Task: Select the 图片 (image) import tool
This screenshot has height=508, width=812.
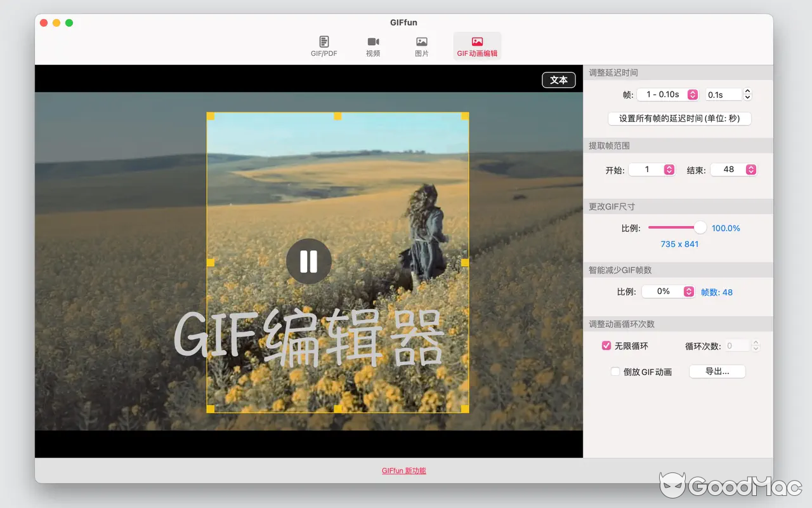Action: click(x=421, y=46)
